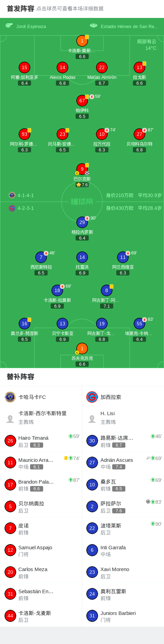Tap the 卡哈马卡FC club crest
The height and width of the screenshot is (644, 164).
coord(10,397)
